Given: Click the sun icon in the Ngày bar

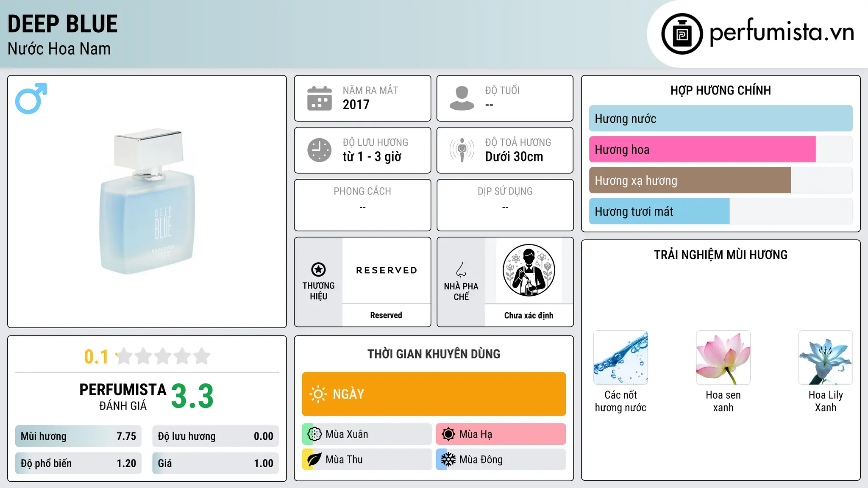Looking at the screenshot, I should [318, 394].
